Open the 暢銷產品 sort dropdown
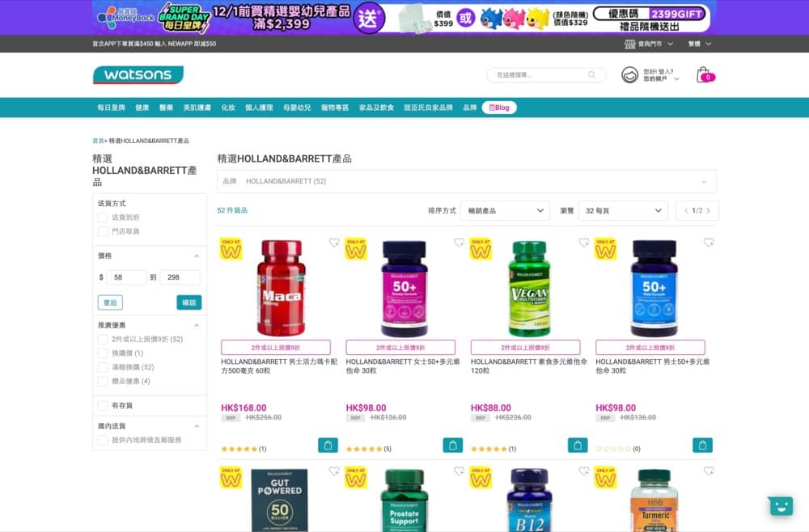Image resolution: width=809 pixels, height=532 pixels. (505, 211)
